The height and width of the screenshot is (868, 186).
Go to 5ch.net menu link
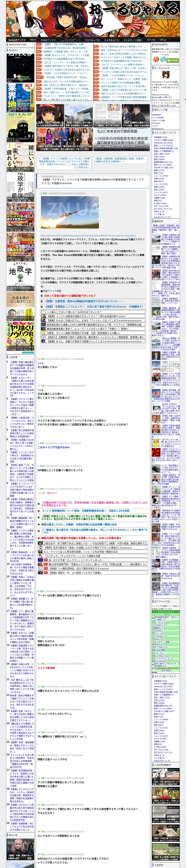pos(151,40)
